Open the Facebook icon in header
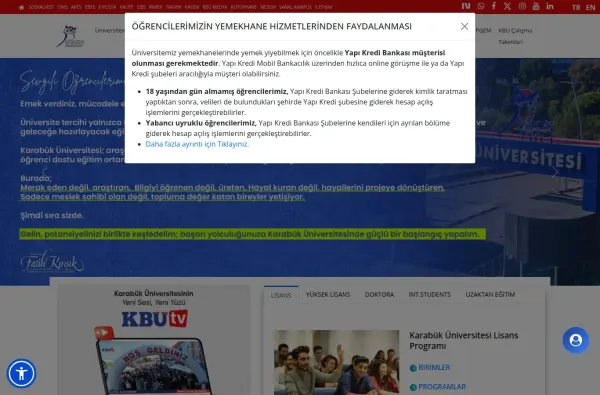 coord(494,6)
